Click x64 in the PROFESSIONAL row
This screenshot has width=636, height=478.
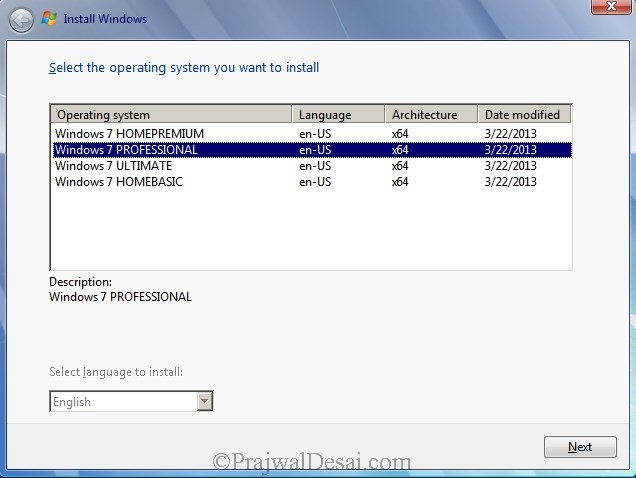coord(400,150)
